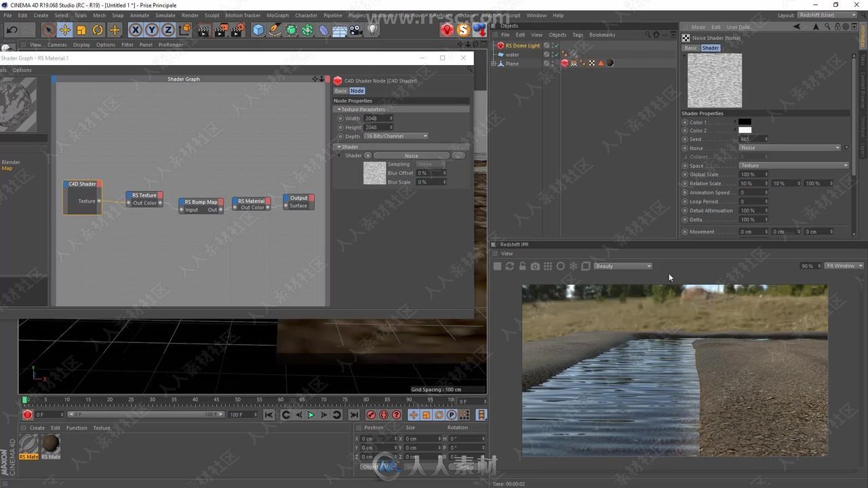Click the Width 2048 input field
This screenshot has height=488, width=868.
[x=378, y=119]
